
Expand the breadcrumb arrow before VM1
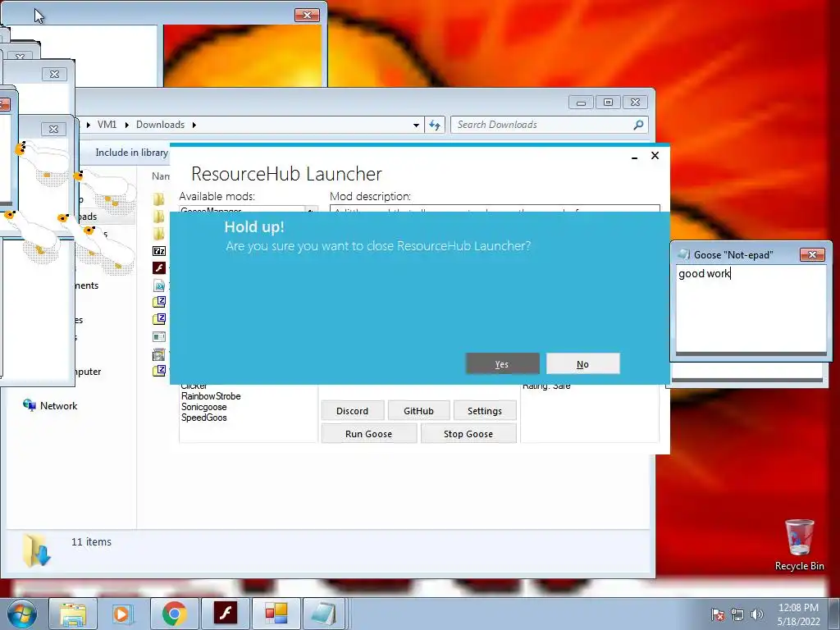pos(89,125)
